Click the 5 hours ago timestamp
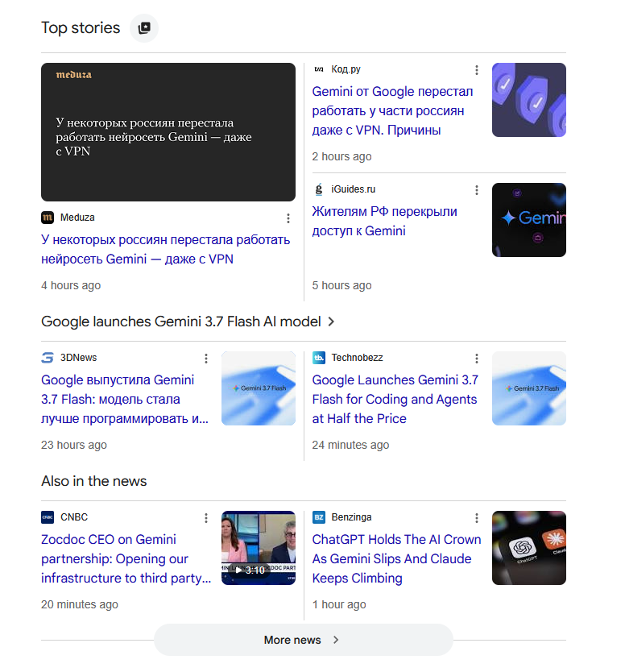The width and height of the screenshot is (625, 672). (x=341, y=285)
